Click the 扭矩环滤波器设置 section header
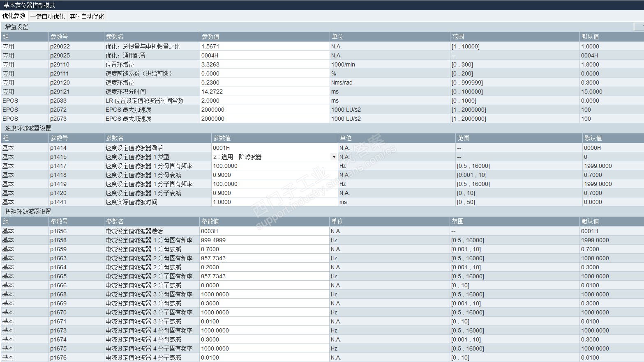644x362 pixels. tap(28, 211)
